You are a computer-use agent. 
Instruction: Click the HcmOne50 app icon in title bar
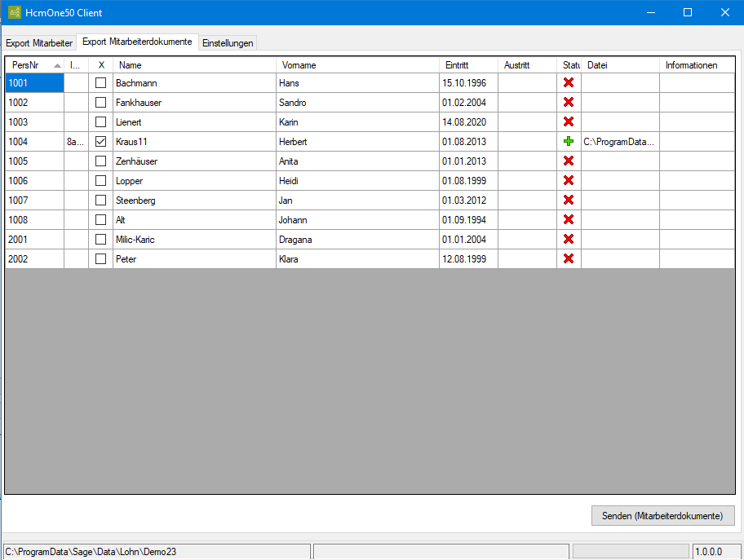coord(15,12)
